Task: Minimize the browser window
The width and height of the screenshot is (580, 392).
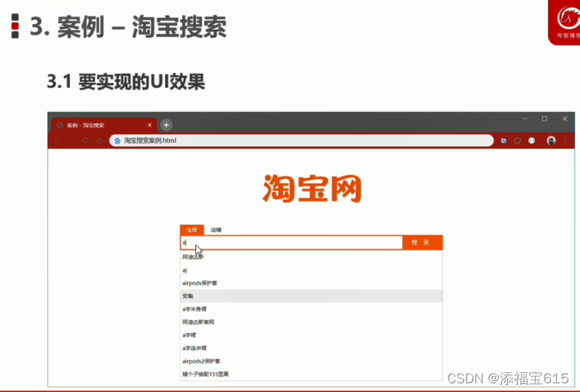Action: (x=525, y=119)
